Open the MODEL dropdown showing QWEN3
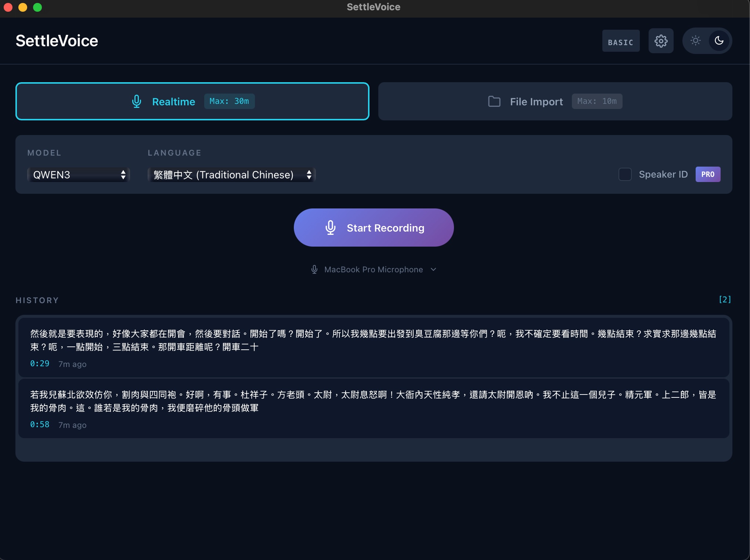This screenshot has width=750, height=560. [78, 175]
